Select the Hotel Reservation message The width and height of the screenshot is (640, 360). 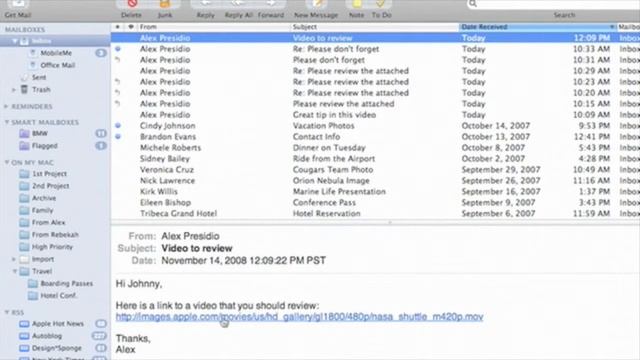pyautogui.click(x=376, y=213)
